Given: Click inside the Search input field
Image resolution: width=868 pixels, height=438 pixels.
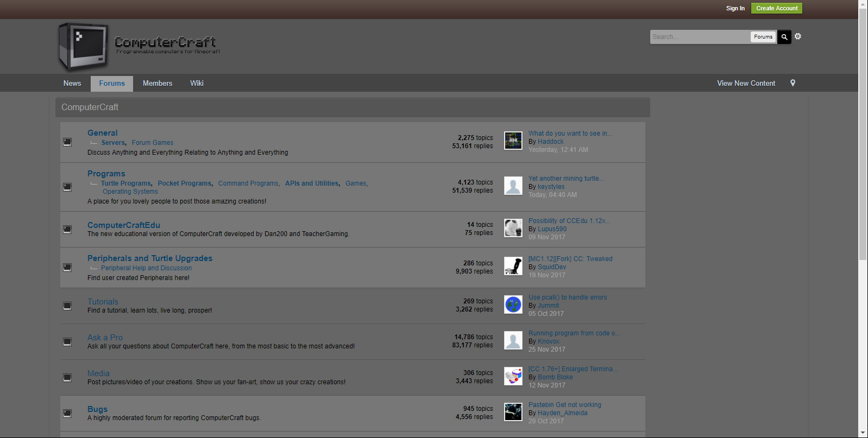Looking at the screenshot, I should pos(699,37).
